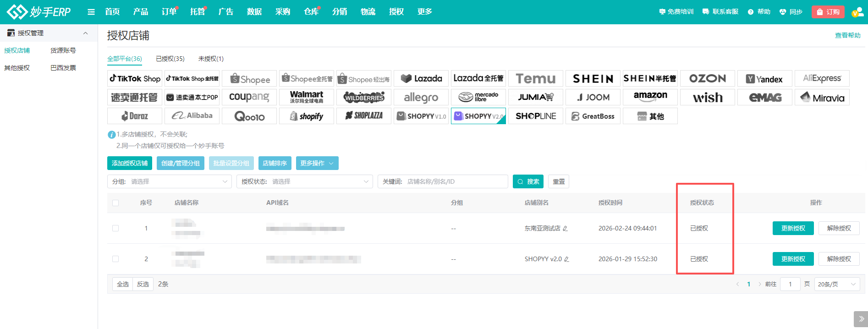Click the user avatar icon top right
The width and height of the screenshot is (868, 329).
[857, 12]
